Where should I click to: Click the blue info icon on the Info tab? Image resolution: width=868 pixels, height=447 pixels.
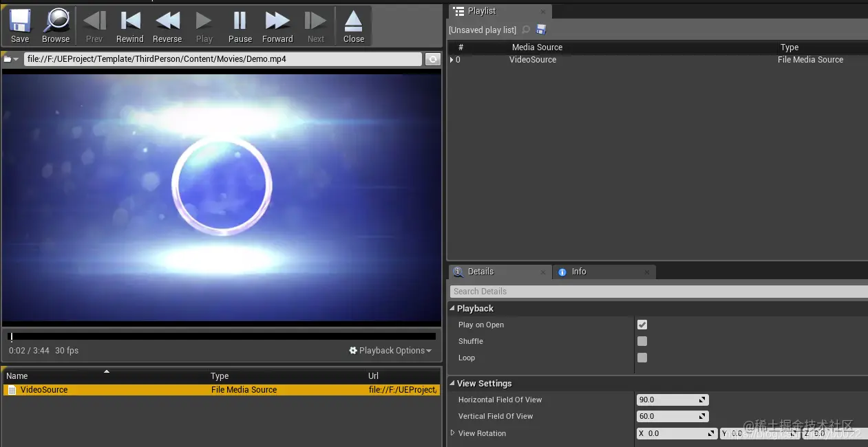click(x=562, y=272)
